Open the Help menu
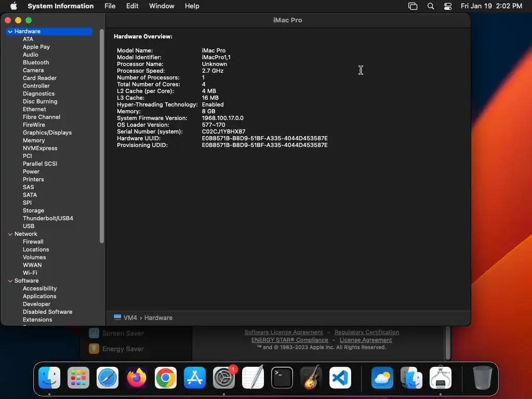Viewport: 532px width, 399px height. pyautogui.click(x=192, y=6)
